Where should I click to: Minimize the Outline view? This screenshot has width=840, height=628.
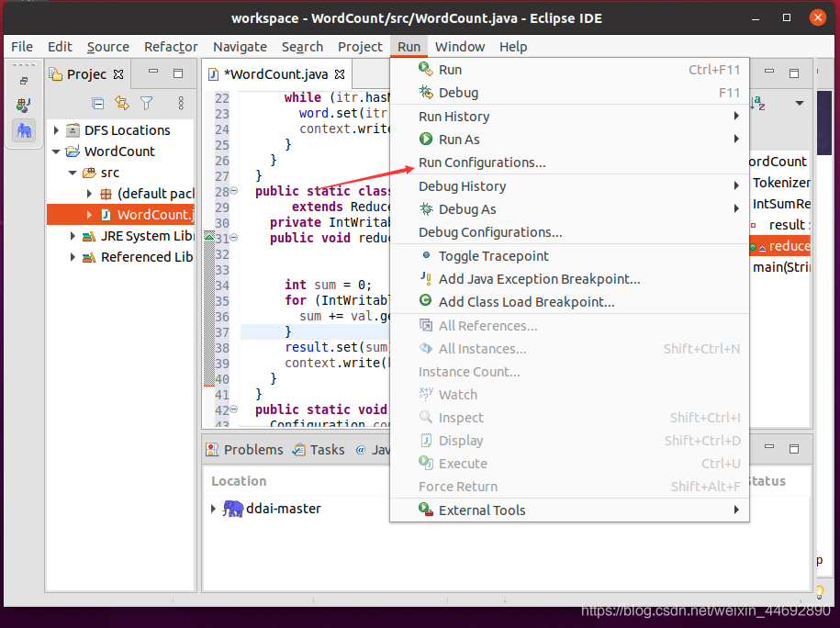768,71
